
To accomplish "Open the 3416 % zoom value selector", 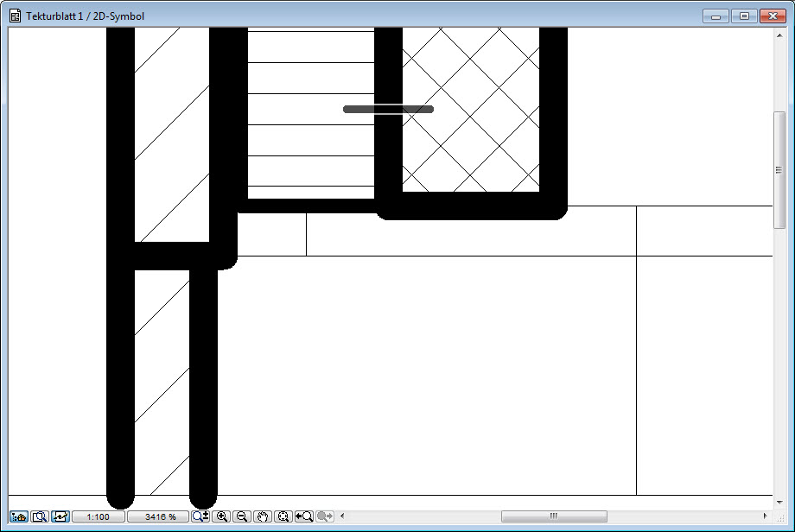I will [158, 516].
